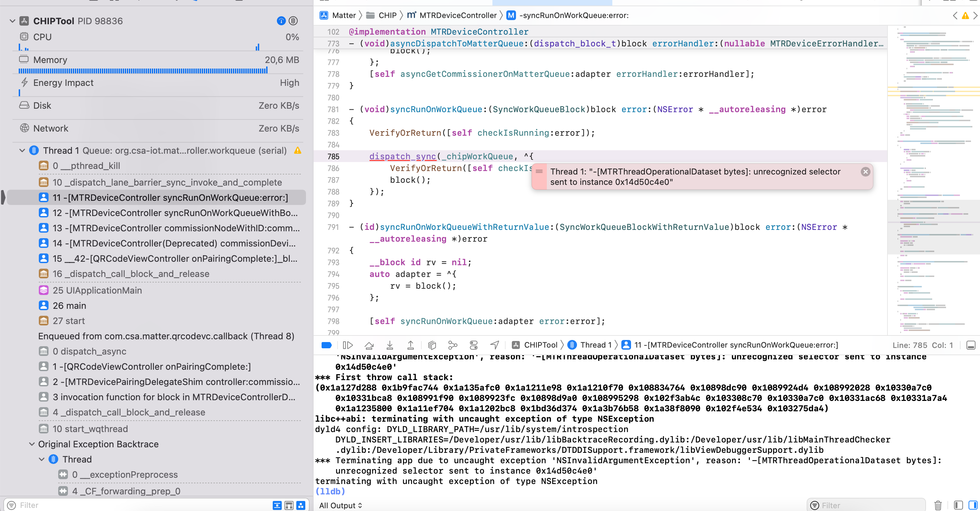Screen dimensions: 980x511
Task: Click Step Into in debug bar
Action: pos(390,345)
